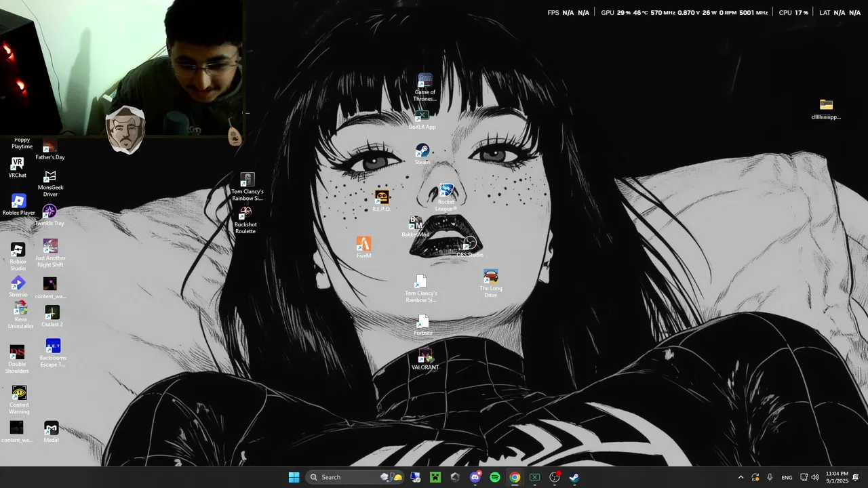The width and height of the screenshot is (868, 488).
Task: Click the FPS readout in the overlay bar
Action: (x=568, y=13)
